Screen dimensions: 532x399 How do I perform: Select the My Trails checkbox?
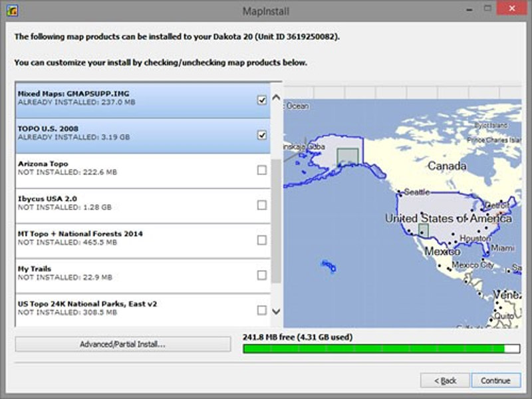click(x=262, y=275)
